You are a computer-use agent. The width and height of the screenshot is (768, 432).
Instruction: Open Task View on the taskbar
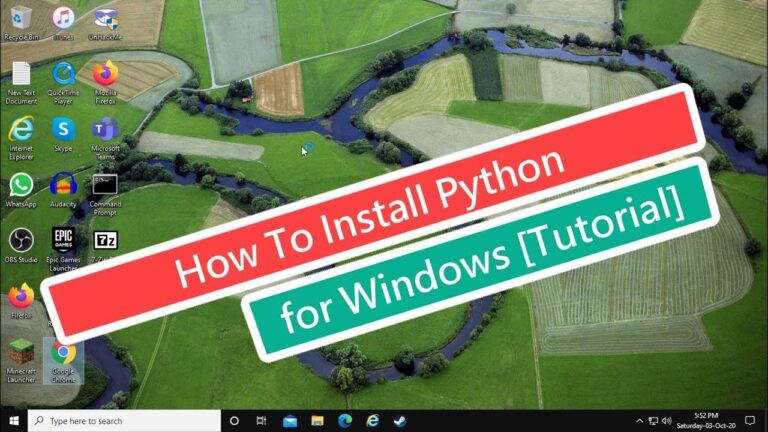click(x=262, y=421)
